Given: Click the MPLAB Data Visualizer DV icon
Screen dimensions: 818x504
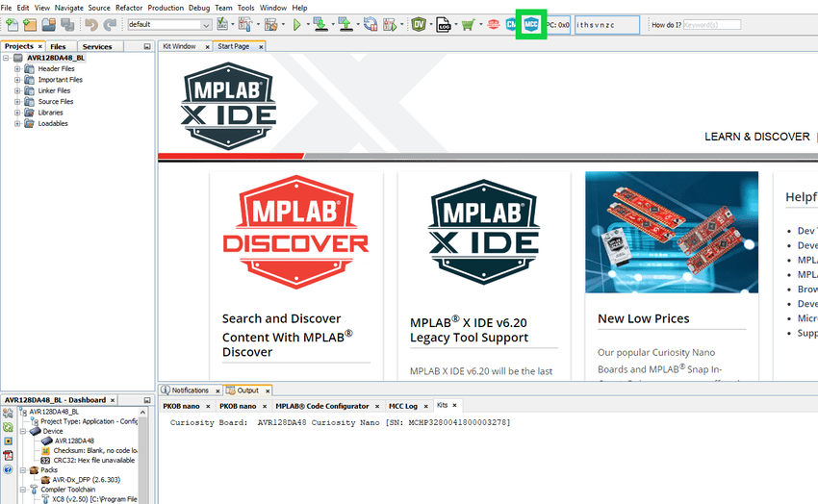Looking at the screenshot, I should (418, 24).
